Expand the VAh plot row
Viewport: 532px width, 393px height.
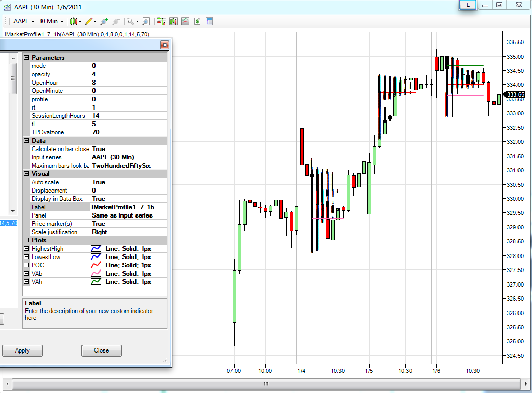26,282
